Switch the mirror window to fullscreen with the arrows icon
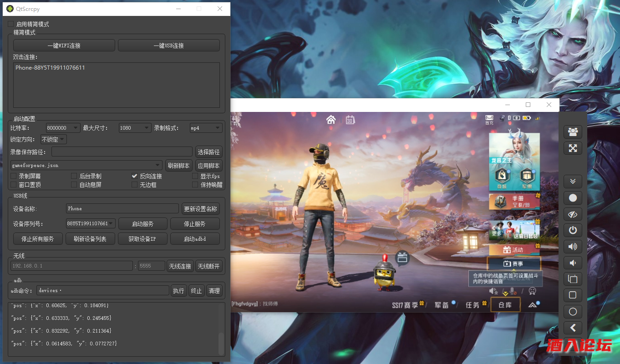Viewport: 620px width, 364px height. point(573,148)
